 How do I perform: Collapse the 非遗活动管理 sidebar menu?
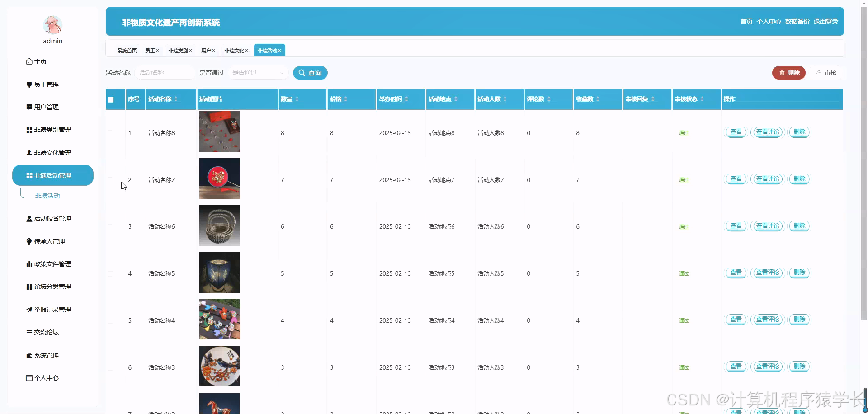53,175
